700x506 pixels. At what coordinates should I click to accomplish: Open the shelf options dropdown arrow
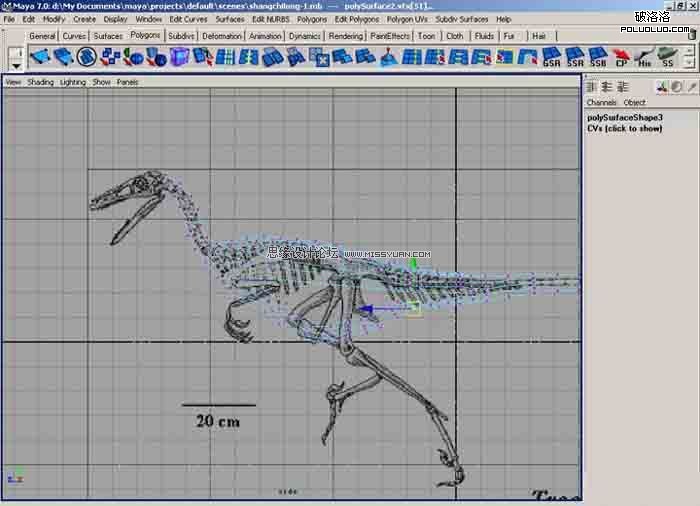(17, 66)
